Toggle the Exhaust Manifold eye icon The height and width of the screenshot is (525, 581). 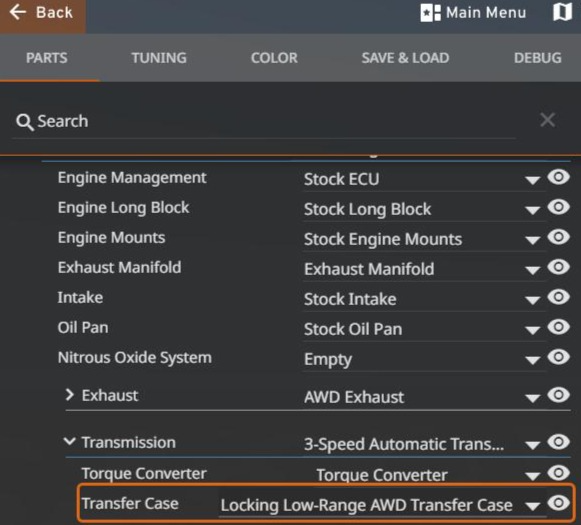point(558,267)
